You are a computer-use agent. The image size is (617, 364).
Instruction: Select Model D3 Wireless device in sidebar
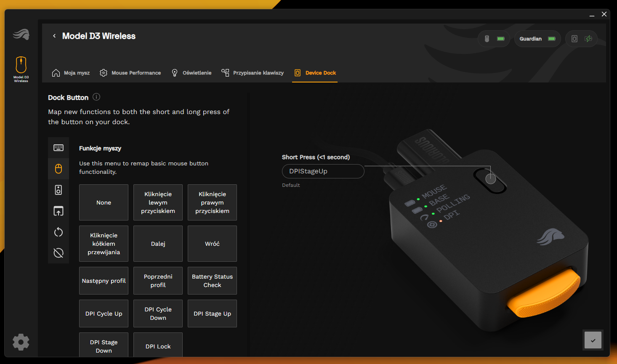point(21,69)
